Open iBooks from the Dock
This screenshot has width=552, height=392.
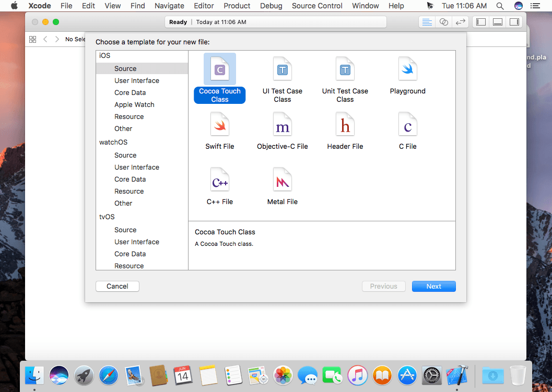tap(382, 375)
